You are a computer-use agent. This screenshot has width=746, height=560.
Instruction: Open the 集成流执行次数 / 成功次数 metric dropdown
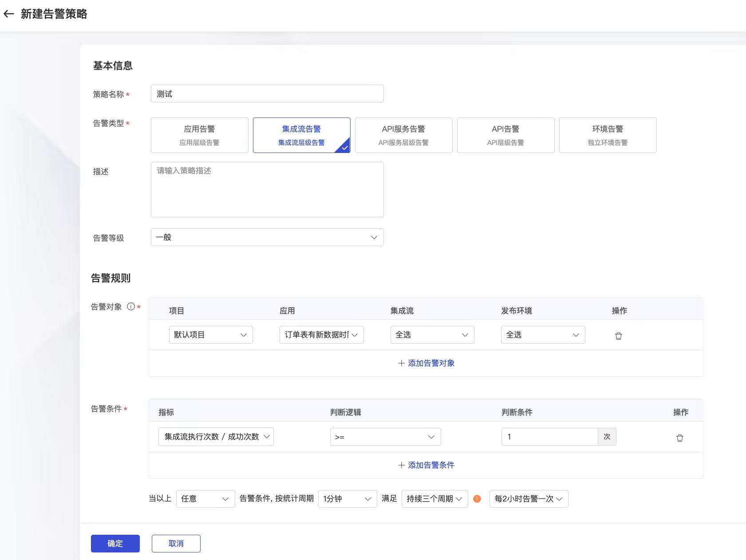pos(216,437)
